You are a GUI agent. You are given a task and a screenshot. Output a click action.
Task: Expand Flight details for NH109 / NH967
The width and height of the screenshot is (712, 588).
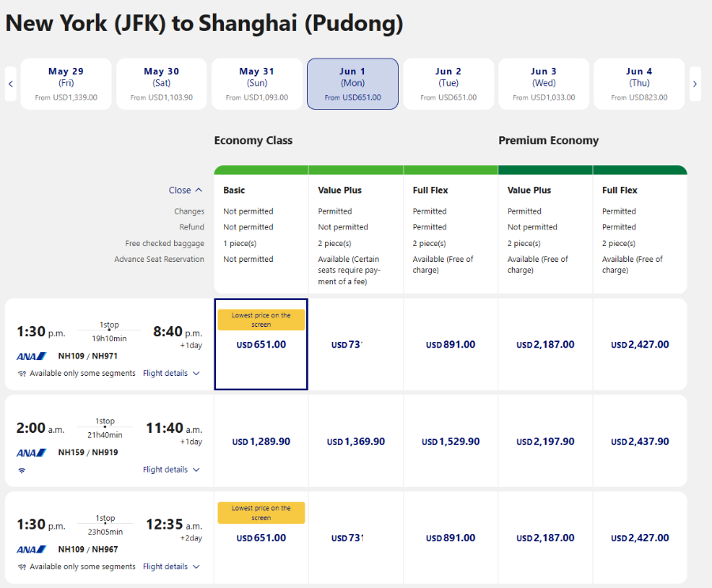coord(171,567)
